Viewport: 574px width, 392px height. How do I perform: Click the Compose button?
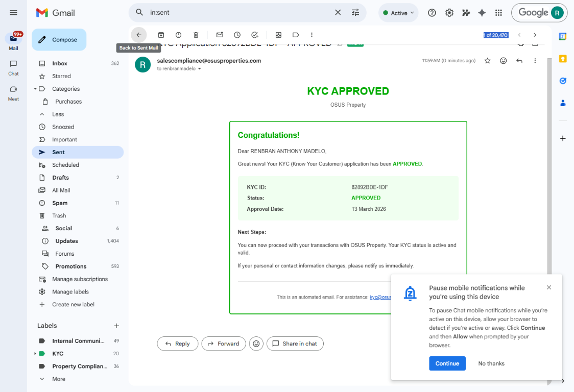59,39
